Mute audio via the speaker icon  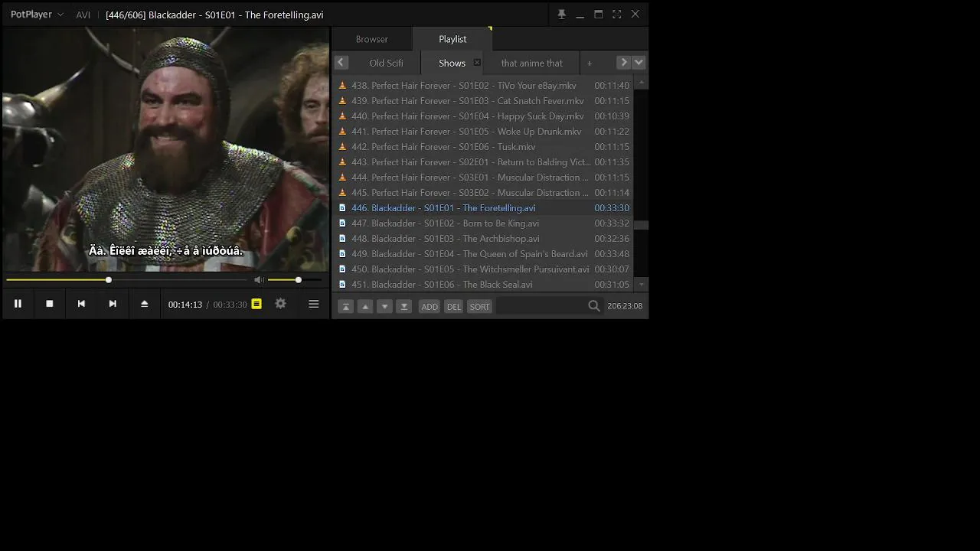tap(259, 280)
